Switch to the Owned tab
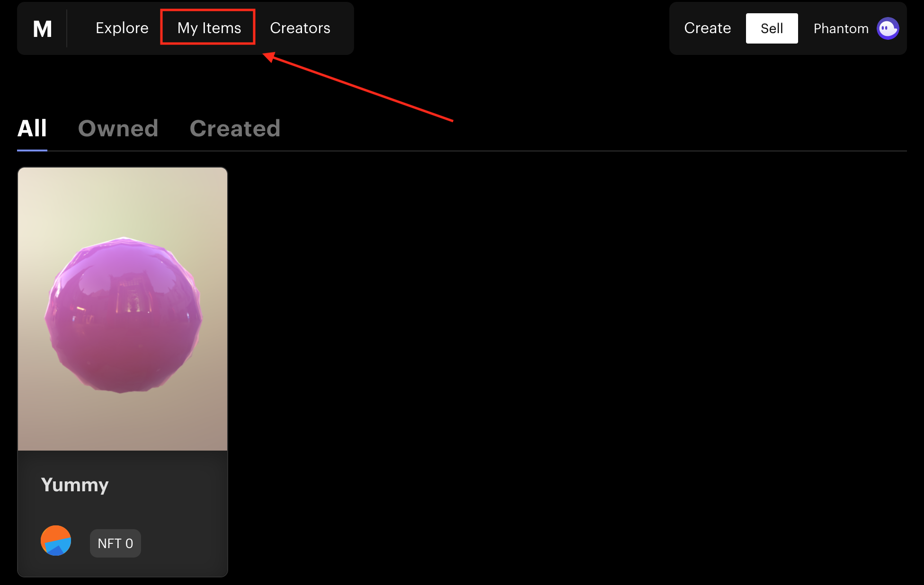 click(x=118, y=128)
